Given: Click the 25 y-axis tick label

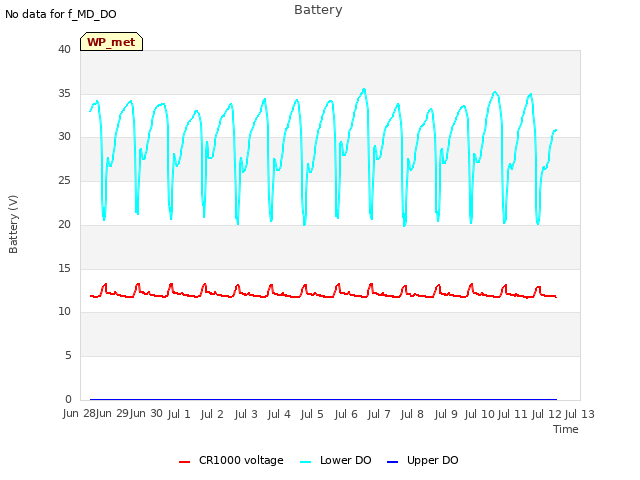Looking at the screenshot, I should pyautogui.click(x=64, y=180).
